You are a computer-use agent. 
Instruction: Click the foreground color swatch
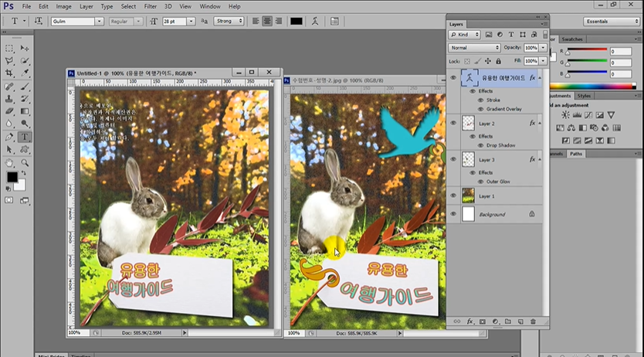pos(12,177)
